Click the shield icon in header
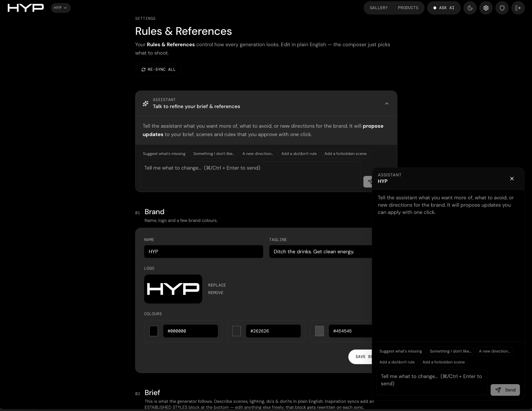 [x=502, y=8]
